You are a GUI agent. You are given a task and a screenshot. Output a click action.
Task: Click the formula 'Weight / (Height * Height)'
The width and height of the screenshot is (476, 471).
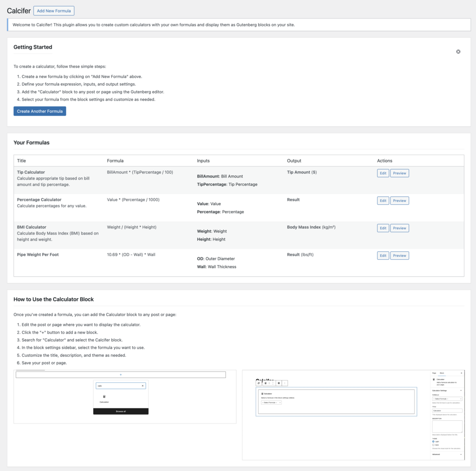point(132,227)
